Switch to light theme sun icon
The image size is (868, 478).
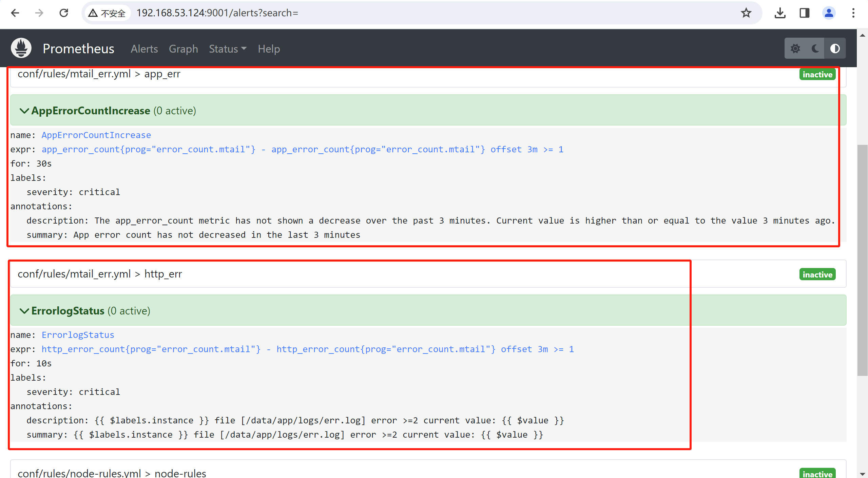click(x=795, y=49)
